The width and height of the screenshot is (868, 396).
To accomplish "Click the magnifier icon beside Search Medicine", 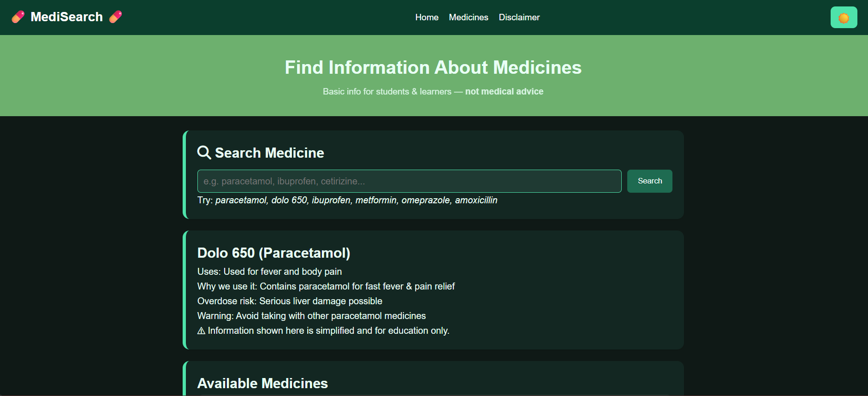I will point(204,153).
